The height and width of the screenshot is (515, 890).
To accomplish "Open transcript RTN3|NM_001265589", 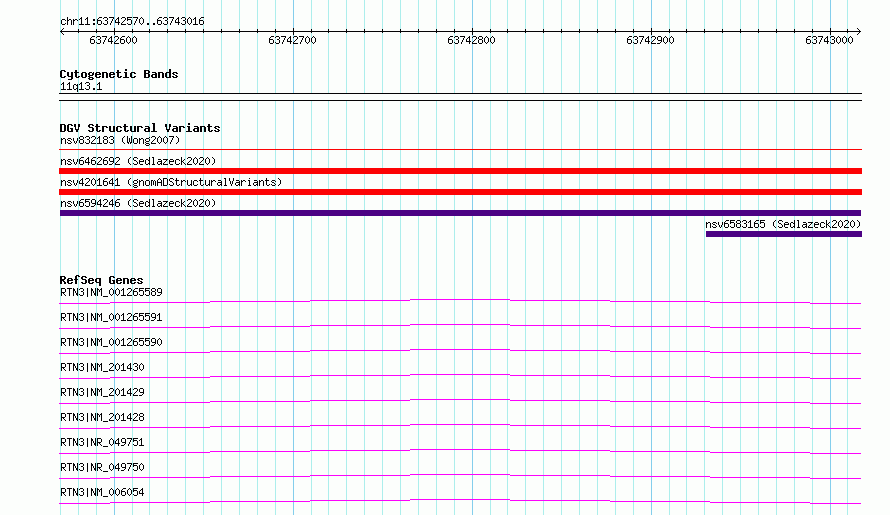I will (x=111, y=292).
